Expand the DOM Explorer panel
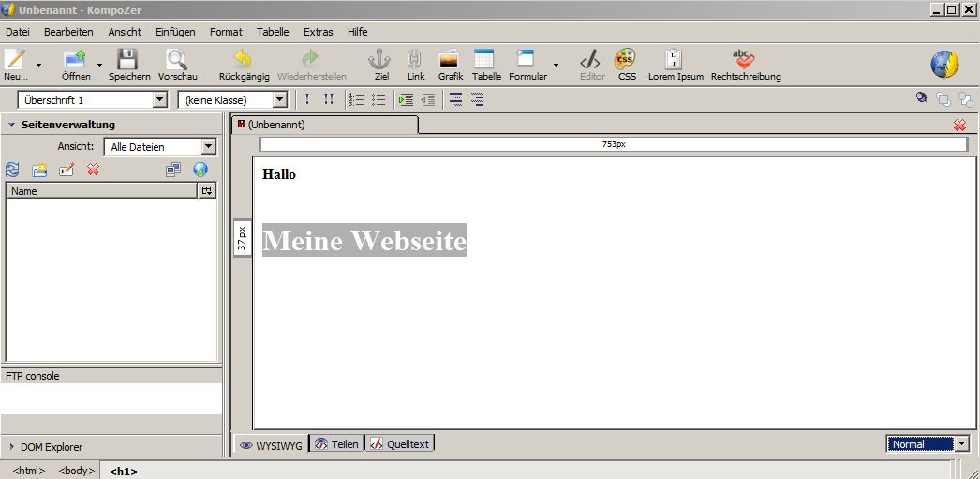The image size is (980, 479). pos(11,447)
